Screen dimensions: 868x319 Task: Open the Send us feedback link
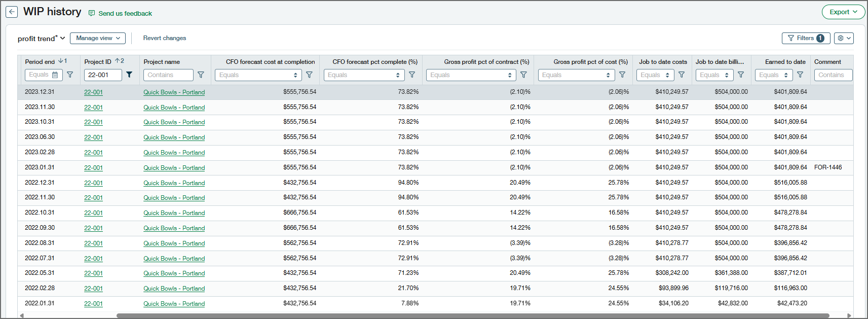click(x=125, y=14)
